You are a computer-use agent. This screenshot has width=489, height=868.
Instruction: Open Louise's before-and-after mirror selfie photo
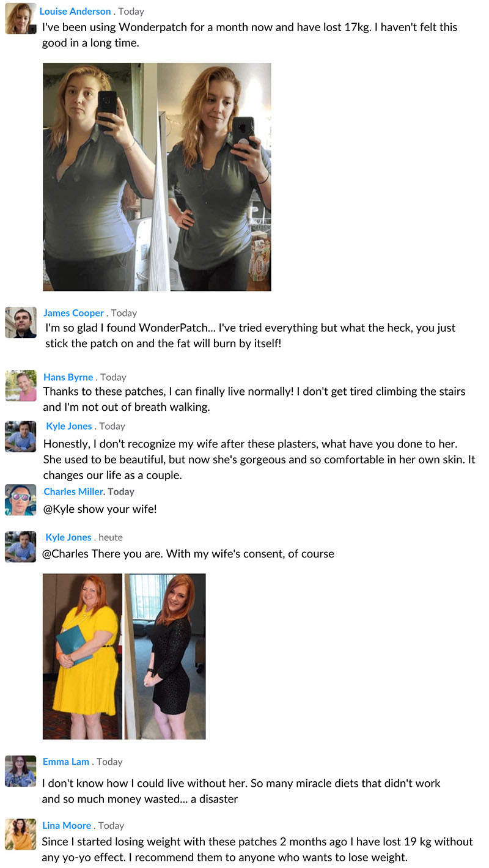(x=157, y=177)
